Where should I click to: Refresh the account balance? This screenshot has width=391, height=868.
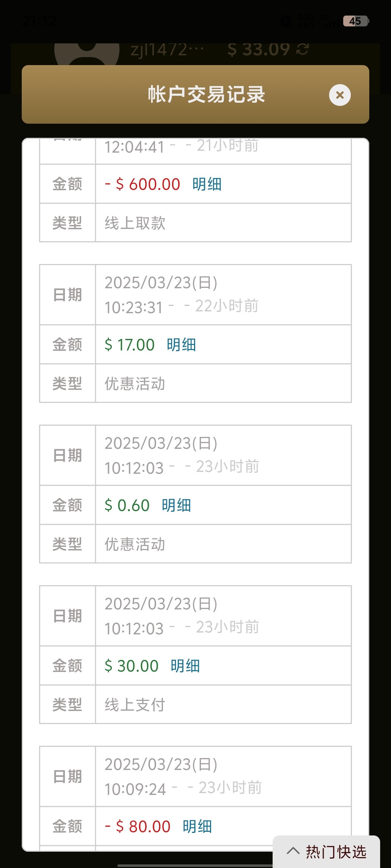tap(303, 50)
